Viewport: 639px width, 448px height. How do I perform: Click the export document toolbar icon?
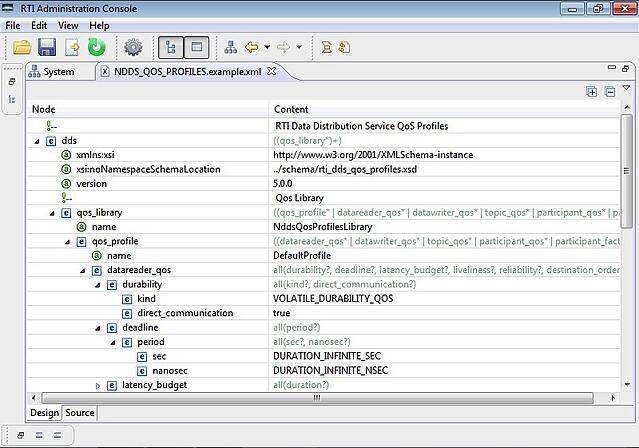(72, 47)
